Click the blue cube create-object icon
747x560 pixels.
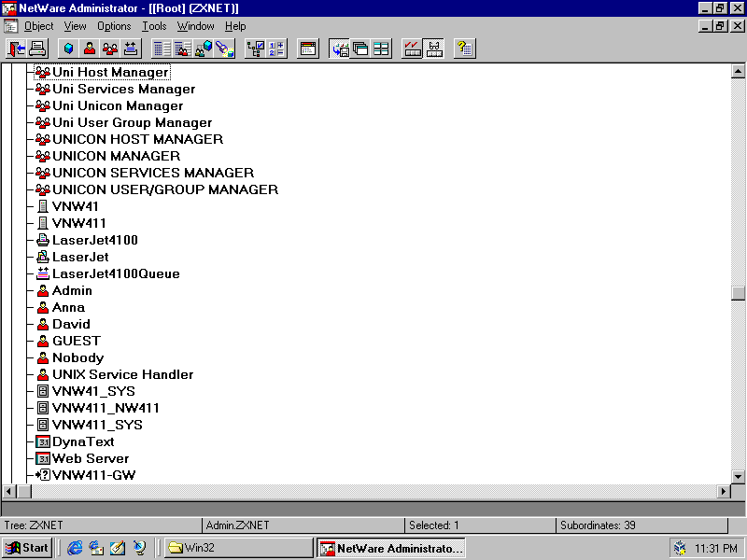(68, 49)
